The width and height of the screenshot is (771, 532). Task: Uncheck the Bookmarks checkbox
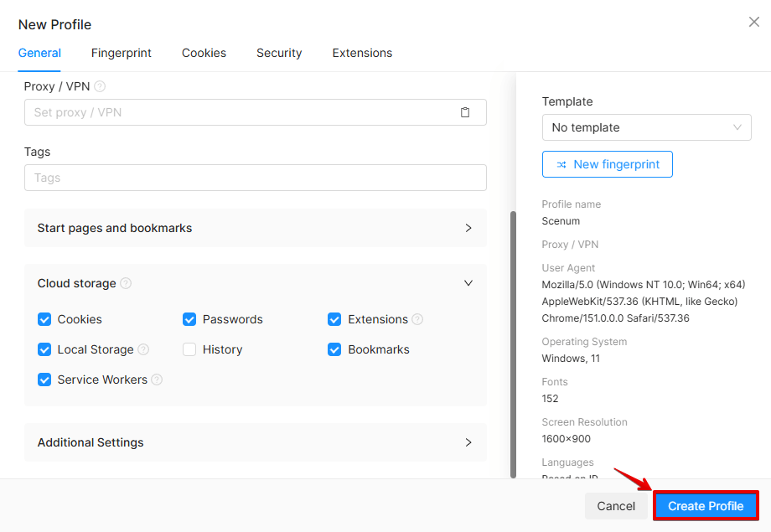point(334,349)
